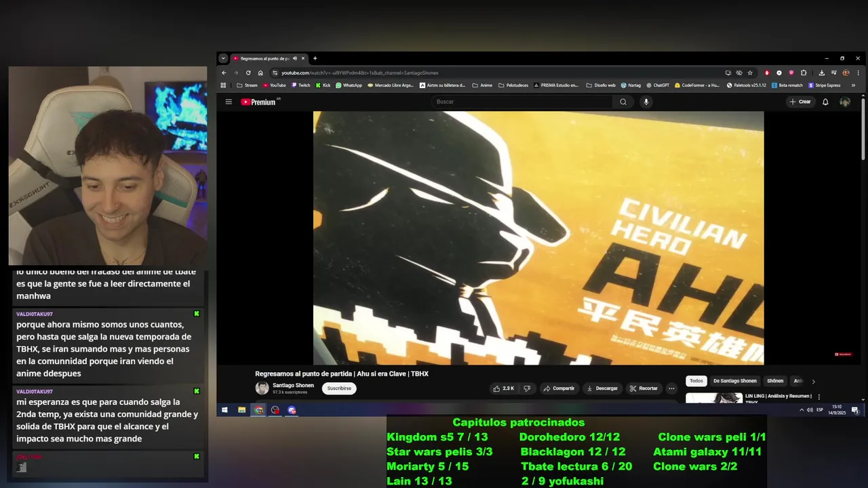This screenshot has height=488, width=868.
Task: Reload the YouTube page
Action: pos(248,73)
